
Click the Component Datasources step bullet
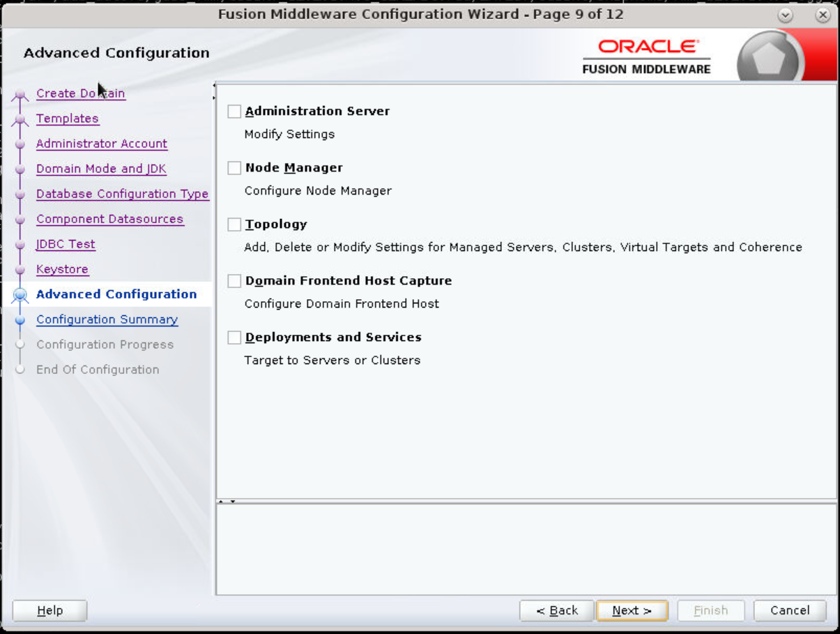[x=20, y=220]
